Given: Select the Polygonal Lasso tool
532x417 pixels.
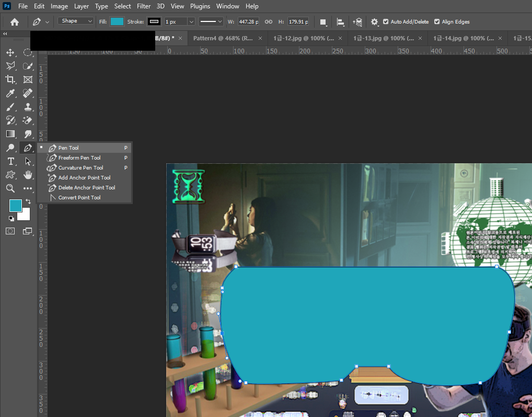Looking at the screenshot, I should [10, 66].
